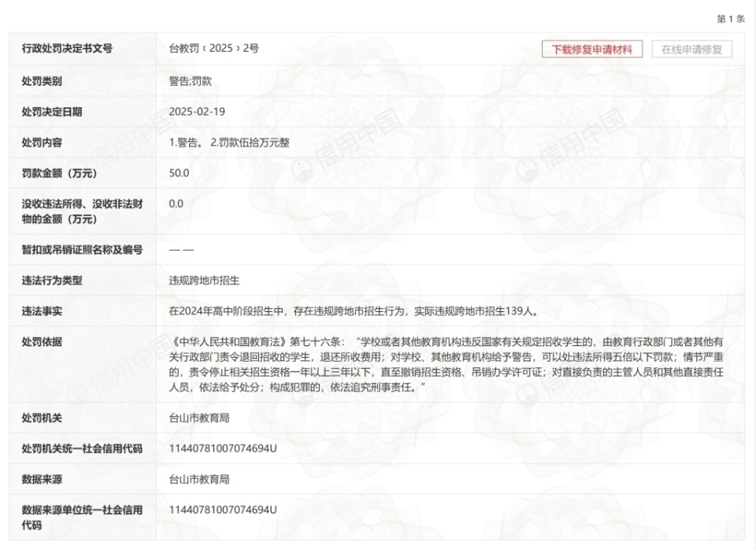Select the credit code 11440781007074694U

pyautogui.click(x=220, y=446)
